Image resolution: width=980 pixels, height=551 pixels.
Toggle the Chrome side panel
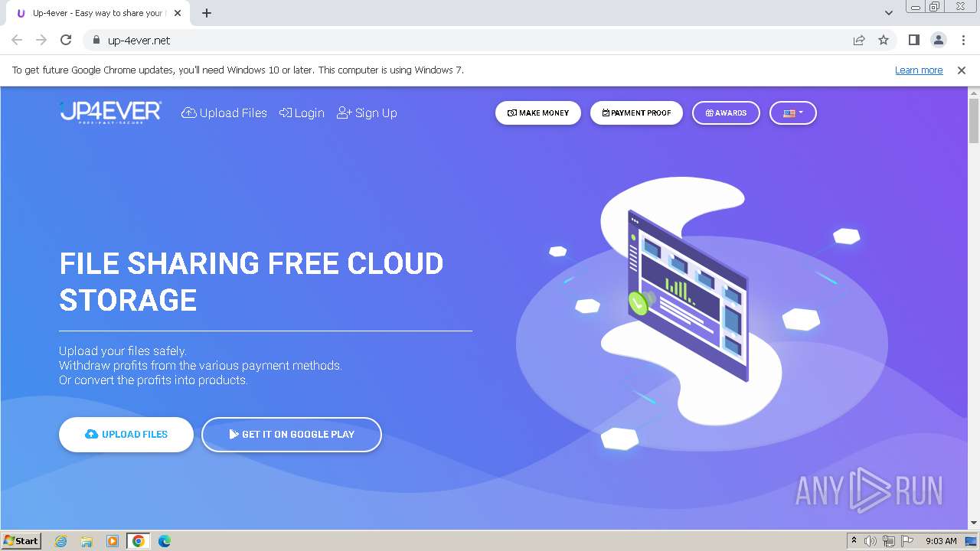tap(913, 40)
